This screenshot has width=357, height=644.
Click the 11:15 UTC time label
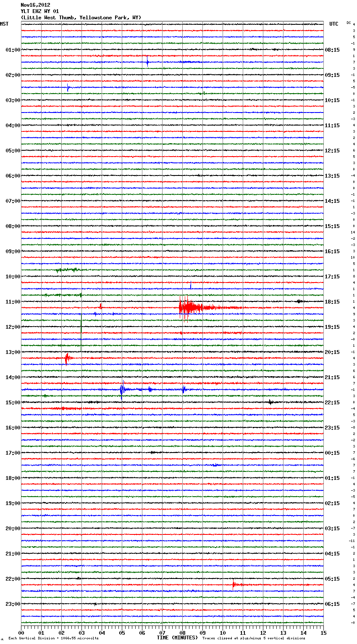tap(332, 126)
